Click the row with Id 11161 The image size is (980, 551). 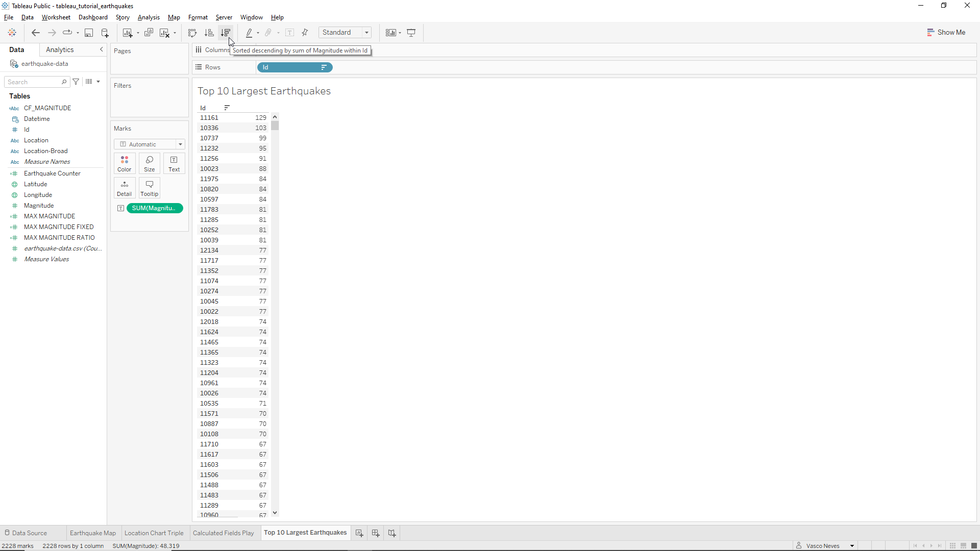233,118
